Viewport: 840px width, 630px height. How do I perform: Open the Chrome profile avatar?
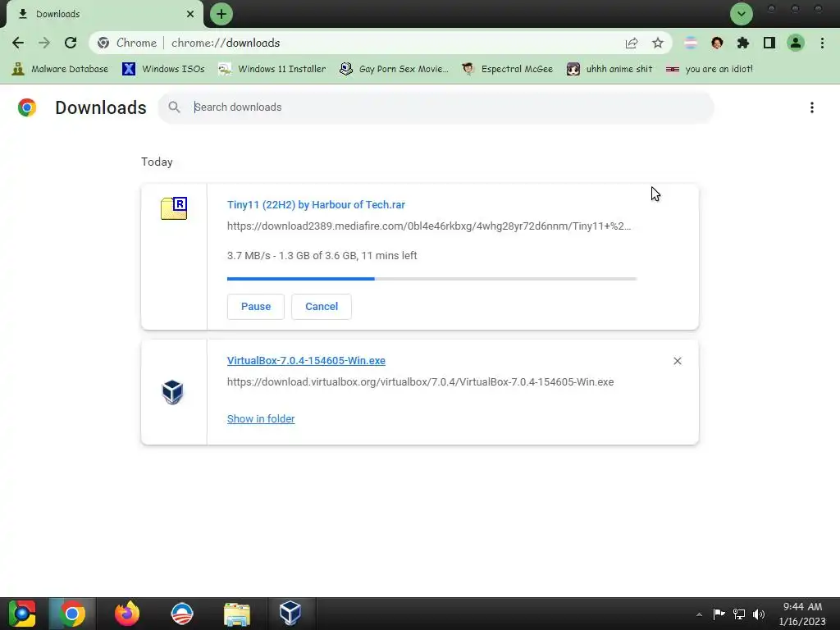[x=796, y=43]
